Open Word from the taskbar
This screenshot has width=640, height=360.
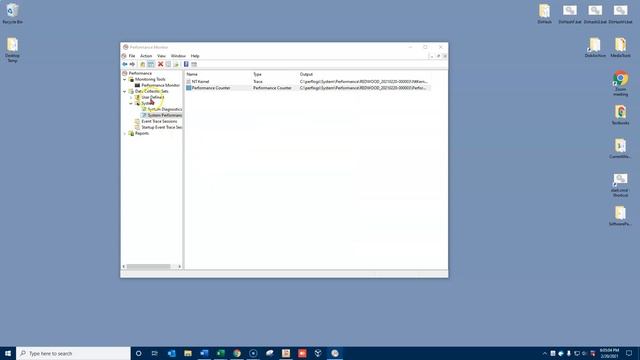tap(204, 353)
